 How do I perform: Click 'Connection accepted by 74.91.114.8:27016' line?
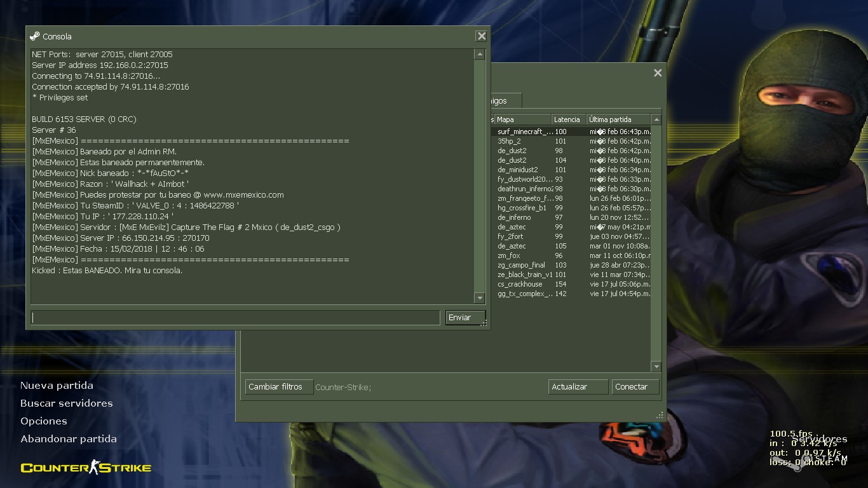[x=111, y=87]
